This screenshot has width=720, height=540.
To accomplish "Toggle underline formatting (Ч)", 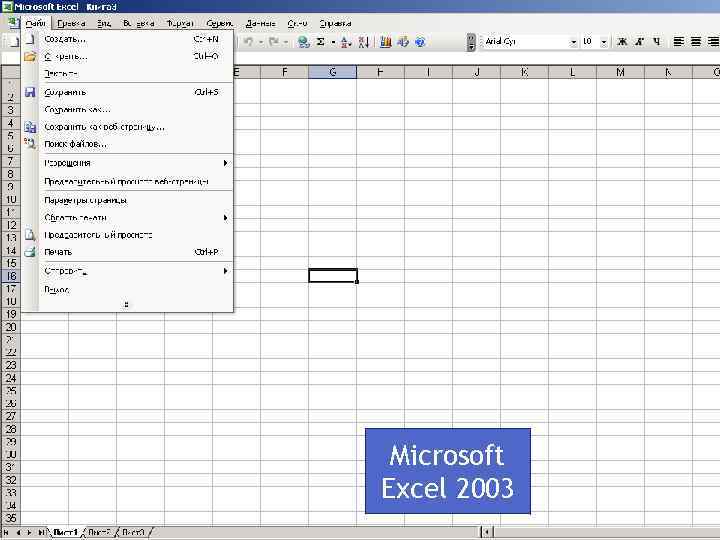I will (657, 42).
